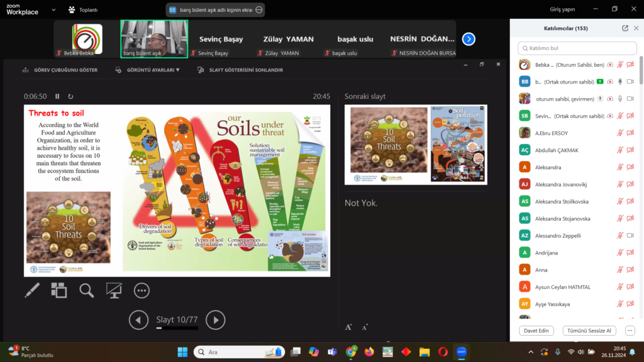Screen dimensions: 644x362
Task: Toggle microphone for A.Ebru ERSOY
Action: pyautogui.click(x=620, y=133)
